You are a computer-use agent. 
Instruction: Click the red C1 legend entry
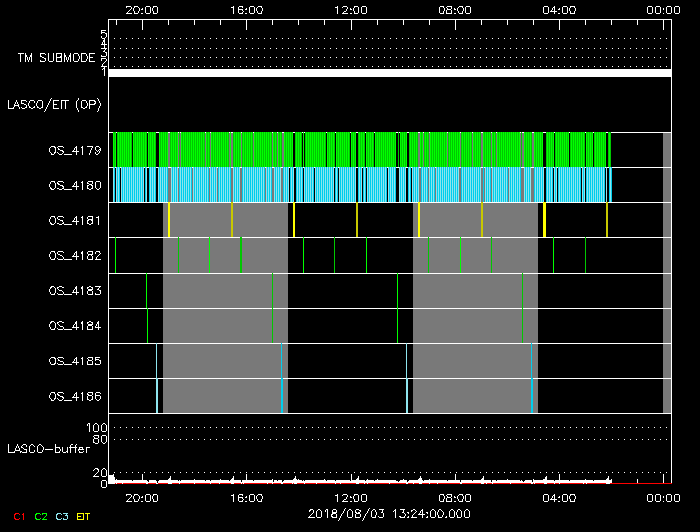pyautogui.click(x=17, y=516)
